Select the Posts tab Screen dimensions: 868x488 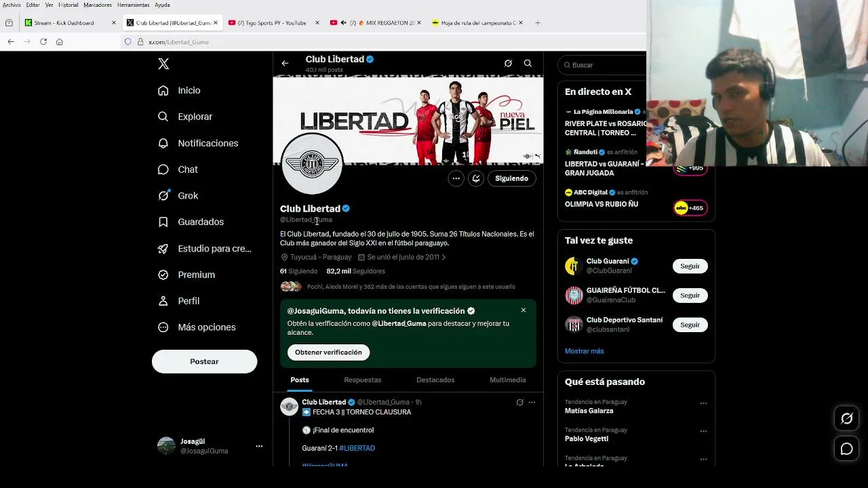(x=300, y=380)
